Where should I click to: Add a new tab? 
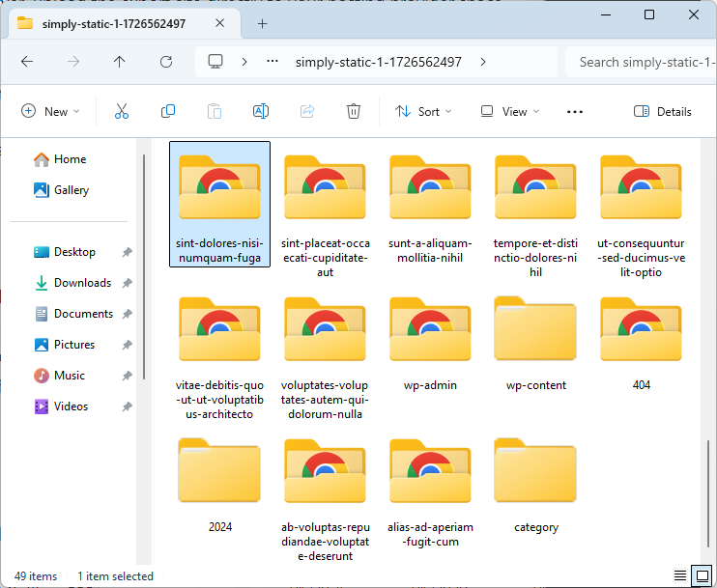(262, 23)
